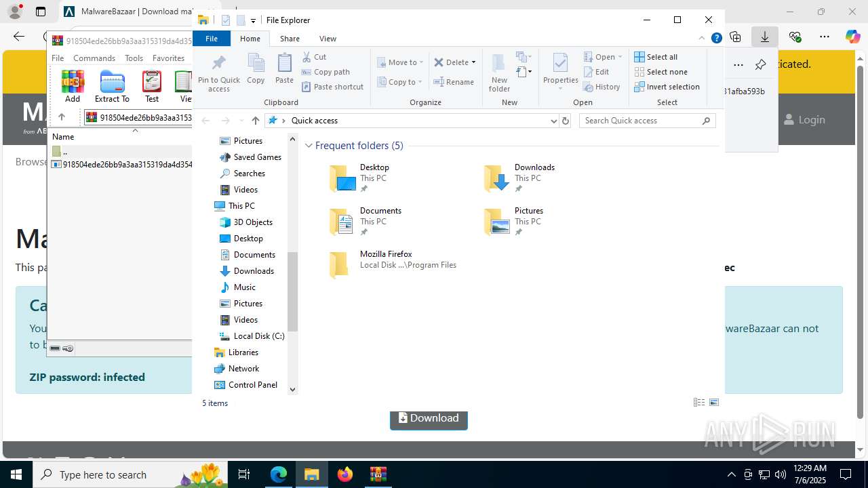Click the WinRAR taskbar icon

(378, 474)
